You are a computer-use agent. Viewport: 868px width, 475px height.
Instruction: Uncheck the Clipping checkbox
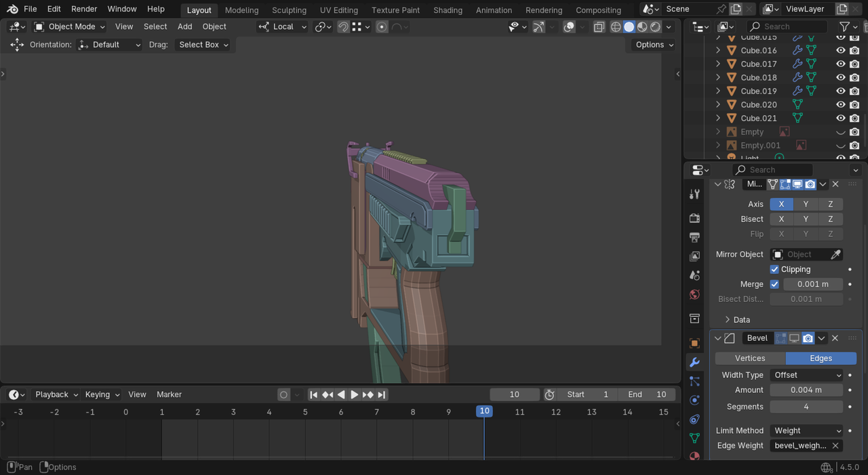[x=774, y=269]
